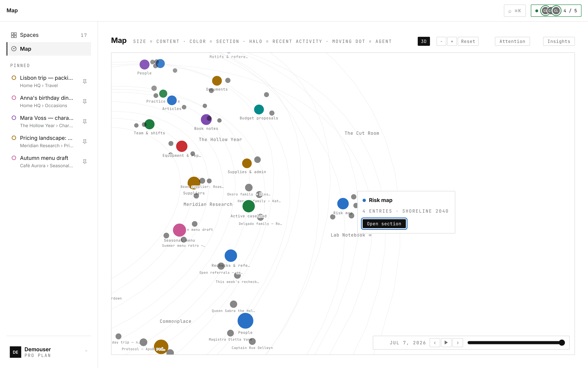This screenshot has height=368, width=588.
Task: Select the orange Documents node
Action: click(217, 81)
